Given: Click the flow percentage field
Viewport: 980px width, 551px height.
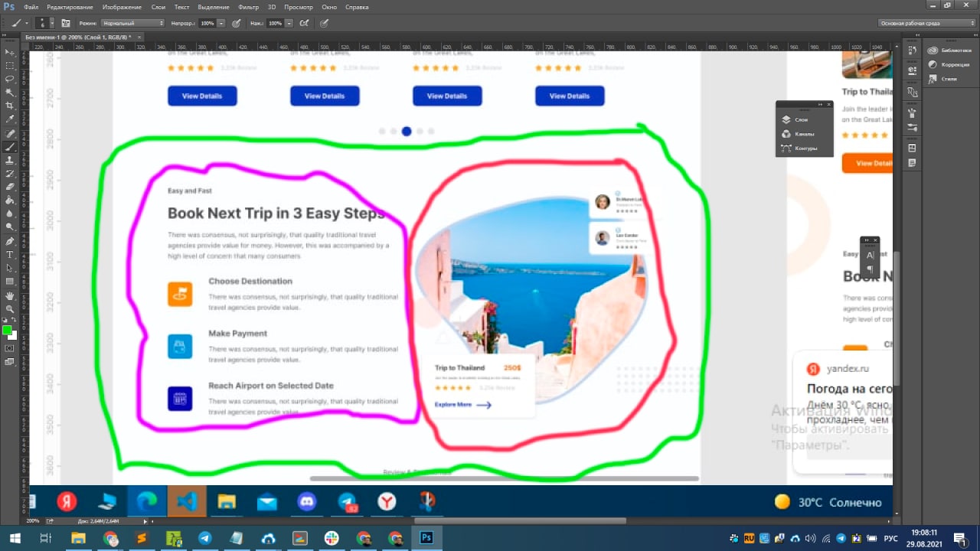Looking at the screenshot, I should [x=275, y=23].
